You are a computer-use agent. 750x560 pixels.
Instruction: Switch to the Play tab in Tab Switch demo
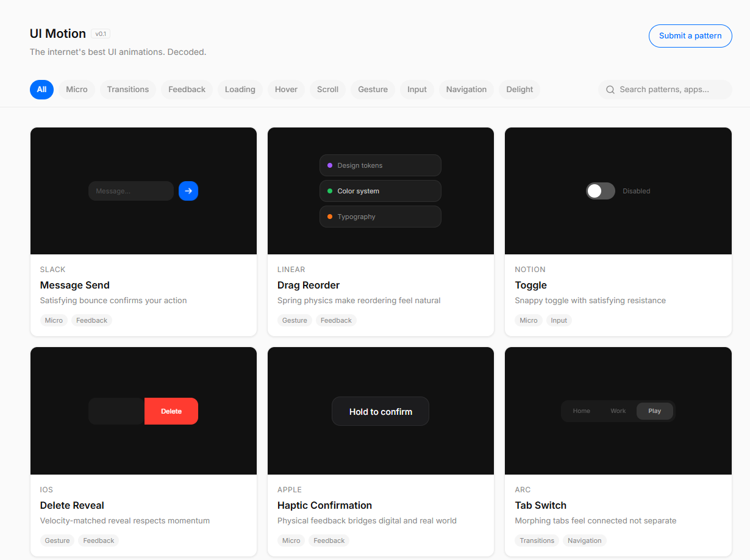[654, 411]
